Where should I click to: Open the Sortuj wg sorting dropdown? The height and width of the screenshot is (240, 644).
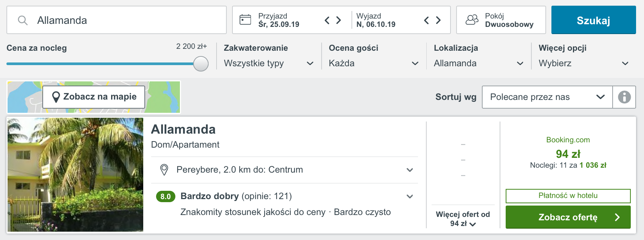coord(547,97)
